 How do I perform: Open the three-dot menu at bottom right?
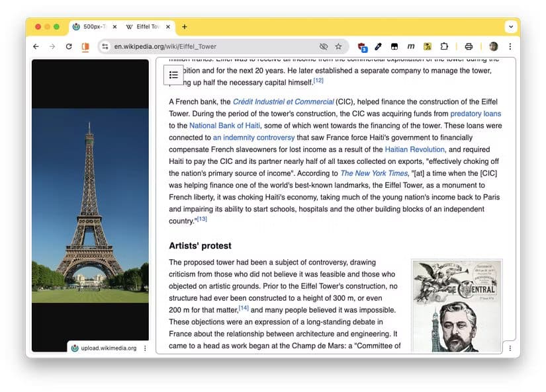point(510,348)
